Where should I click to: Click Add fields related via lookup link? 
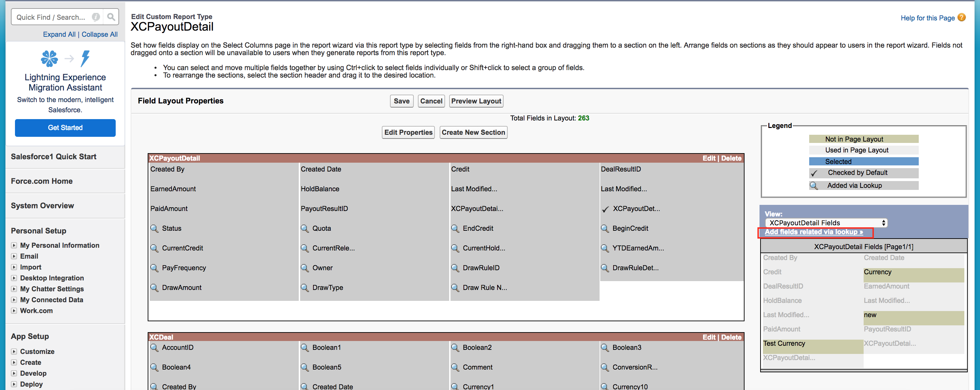814,232
